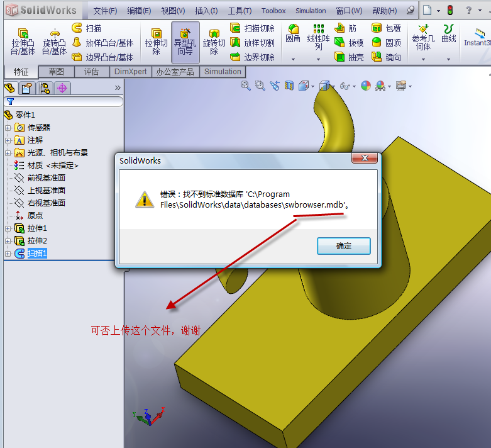Expand the 拉伸1 feature node

click(8, 228)
